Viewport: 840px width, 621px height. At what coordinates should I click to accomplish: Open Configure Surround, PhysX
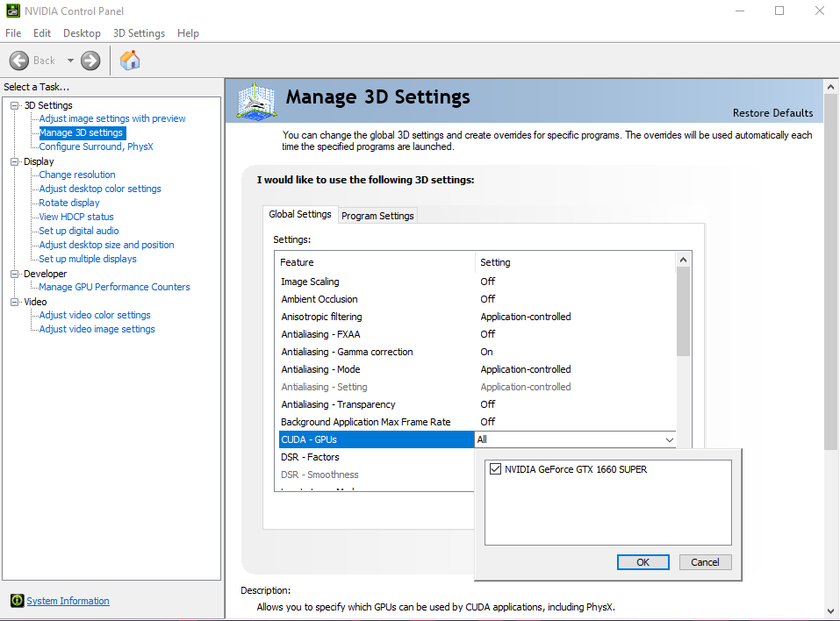96,146
